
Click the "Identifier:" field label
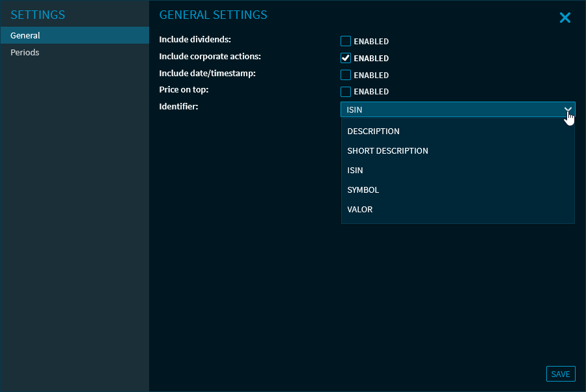178,105
